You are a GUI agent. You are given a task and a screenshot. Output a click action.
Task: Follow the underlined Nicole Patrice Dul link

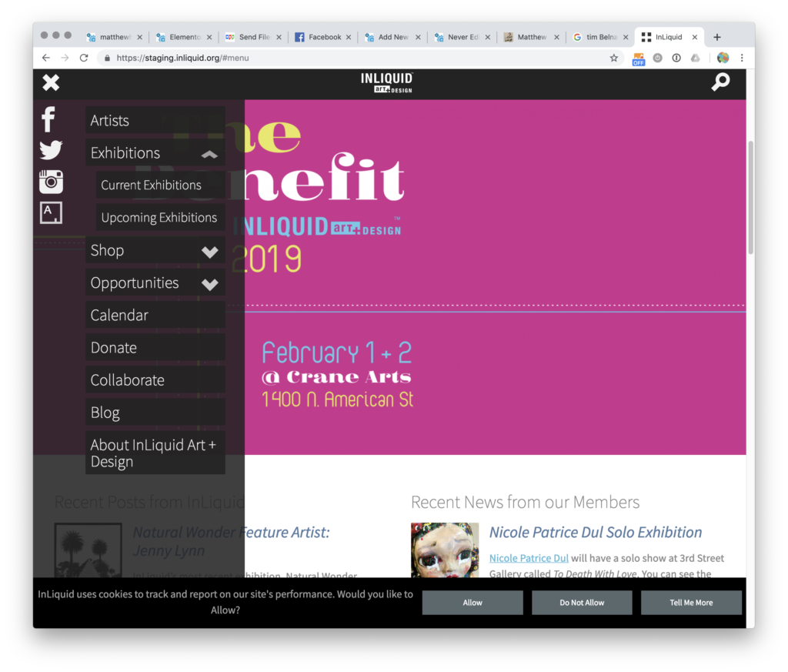529,558
